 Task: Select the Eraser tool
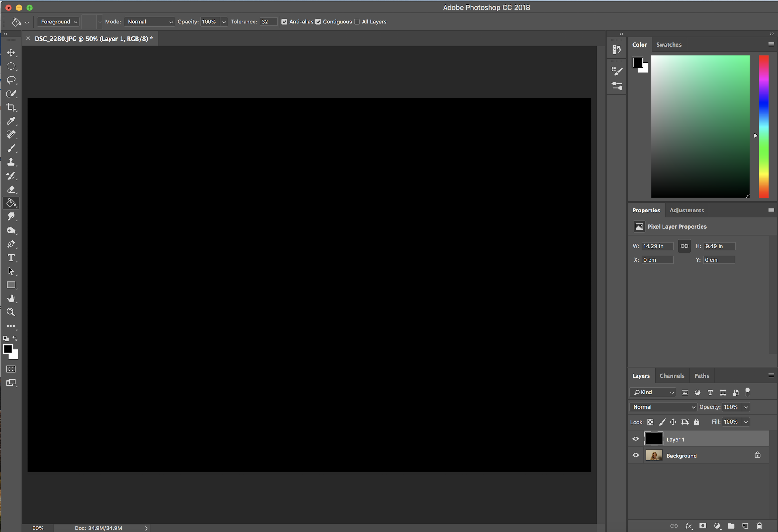pyautogui.click(x=11, y=189)
